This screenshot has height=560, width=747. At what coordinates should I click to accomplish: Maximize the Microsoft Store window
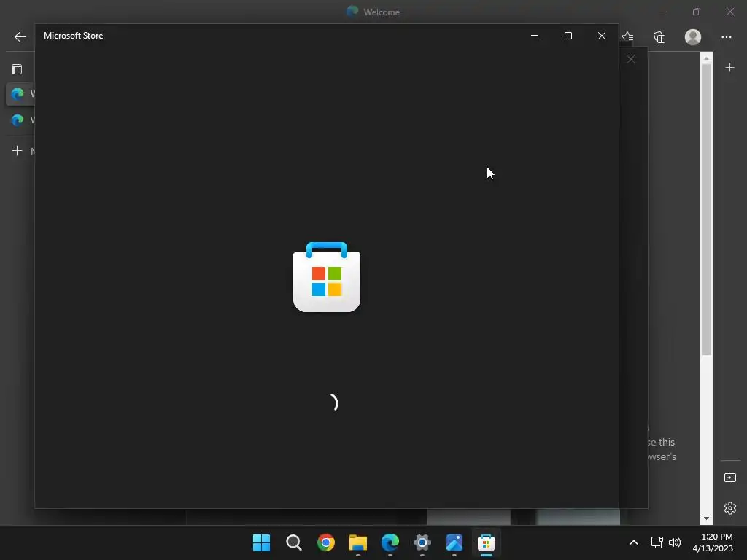pyautogui.click(x=568, y=36)
